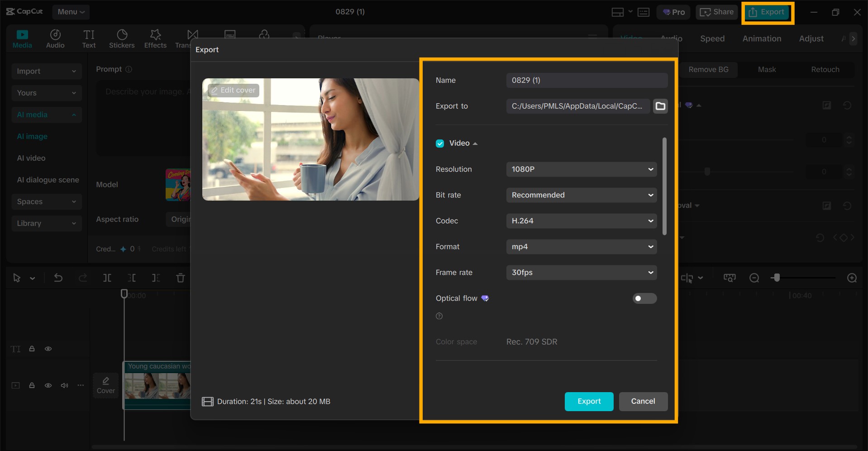Image resolution: width=868 pixels, height=451 pixels.
Task: Click the Zoom out icon near the timeline slider
Action: [754, 278]
